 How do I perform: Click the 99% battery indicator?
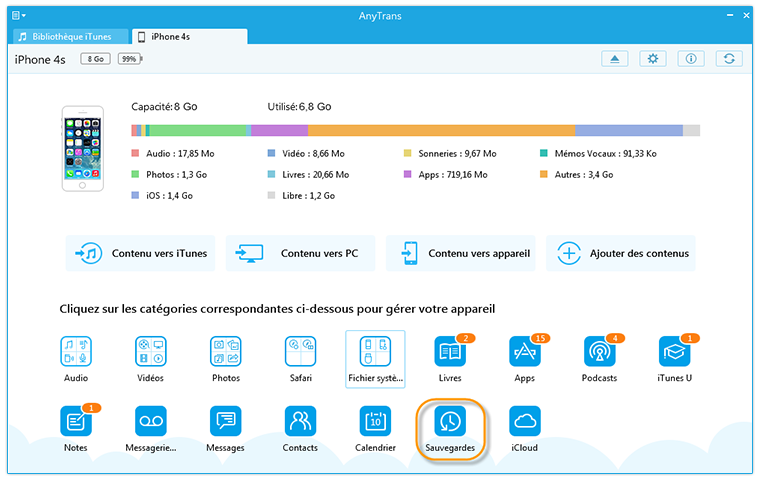[129, 59]
